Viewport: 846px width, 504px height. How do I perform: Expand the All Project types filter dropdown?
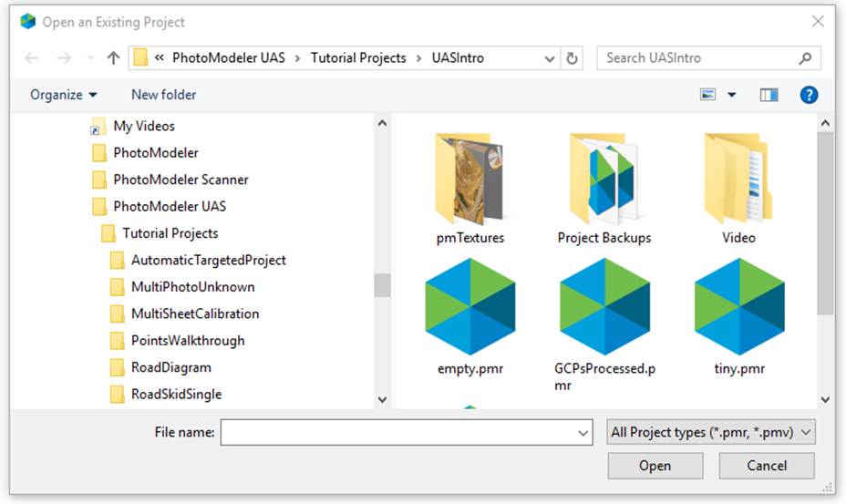pyautogui.click(x=711, y=433)
